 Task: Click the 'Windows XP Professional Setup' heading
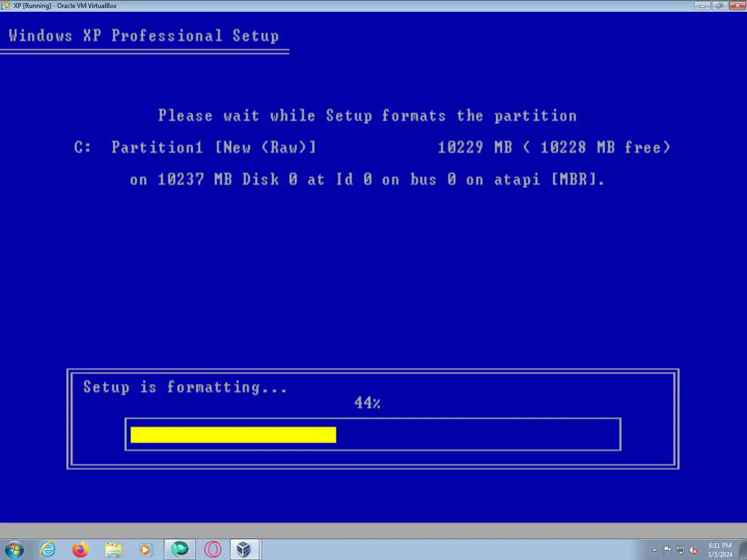point(144,36)
